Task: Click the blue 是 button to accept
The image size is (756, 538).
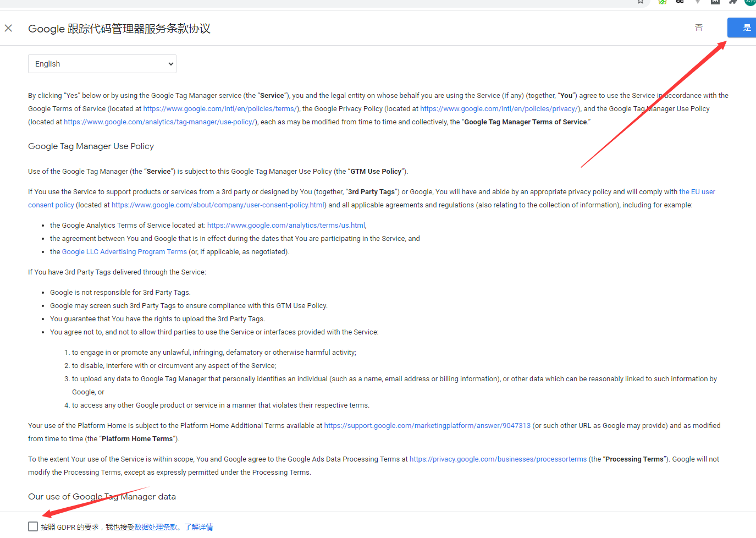Action: (742, 28)
